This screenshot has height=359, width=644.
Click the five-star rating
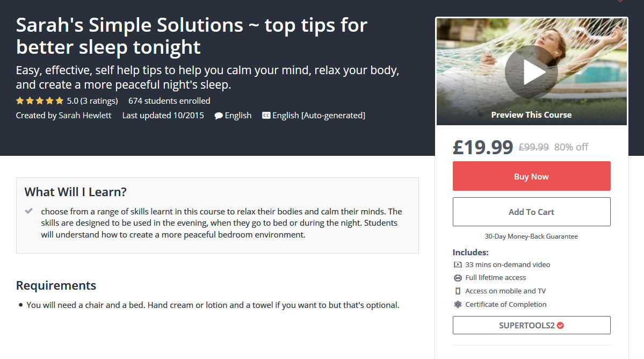coord(40,100)
